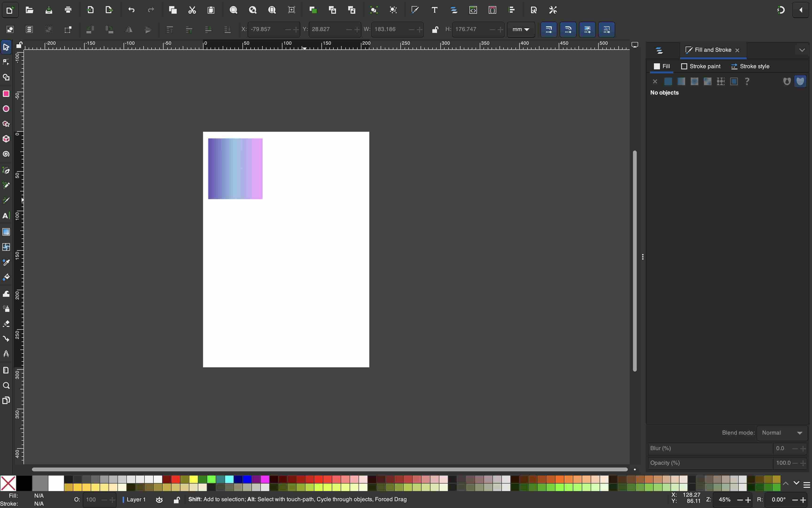Expand snapping options arrow
This screenshot has width=812, height=508.
(x=801, y=10)
